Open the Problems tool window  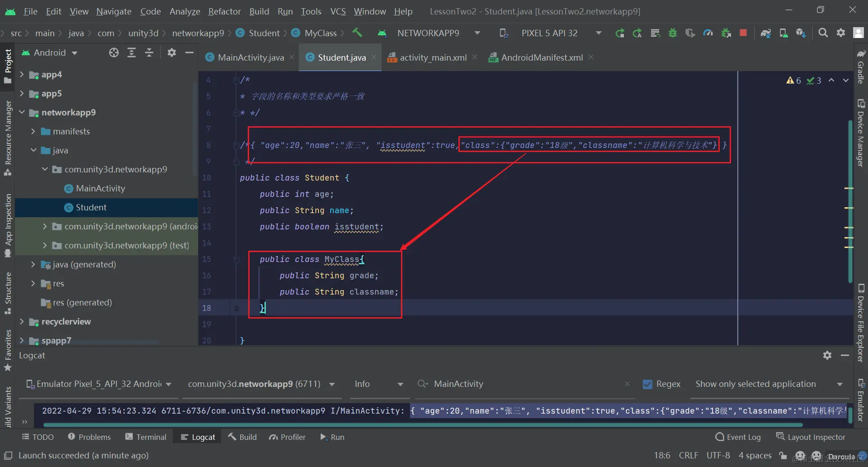pyautogui.click(x=90, y=437)
